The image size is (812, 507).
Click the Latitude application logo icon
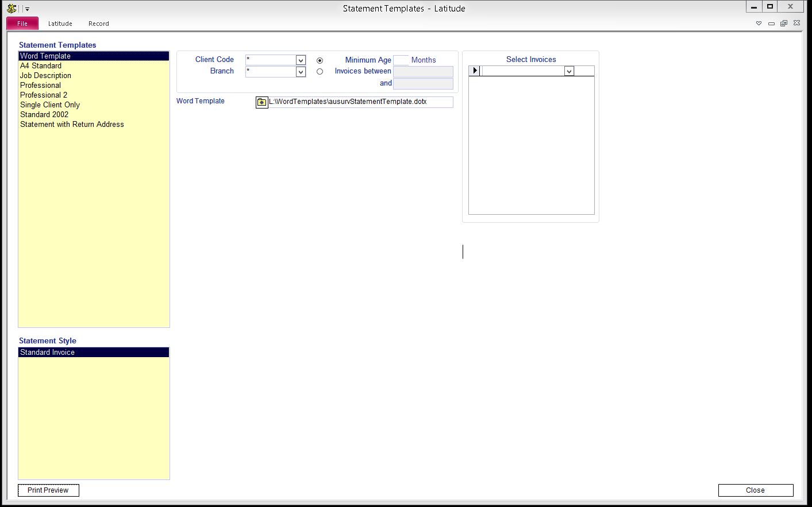click(x=11, y=8)
